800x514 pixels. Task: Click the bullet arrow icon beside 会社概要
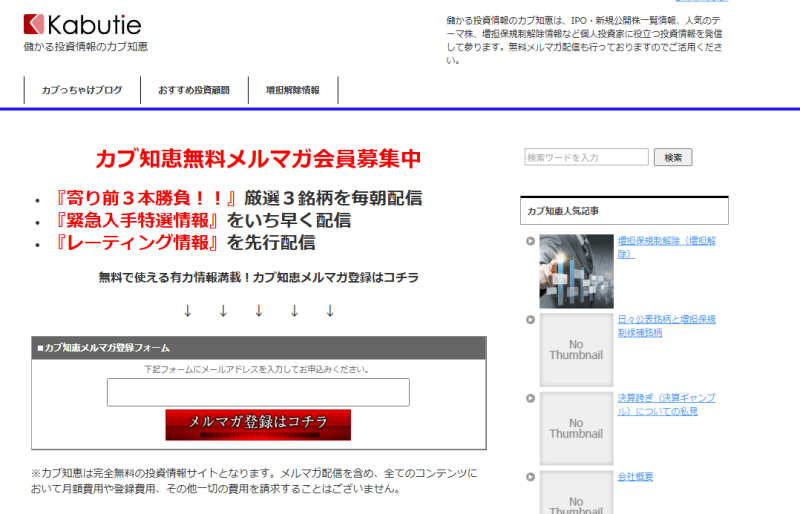[x=531, y=477]
